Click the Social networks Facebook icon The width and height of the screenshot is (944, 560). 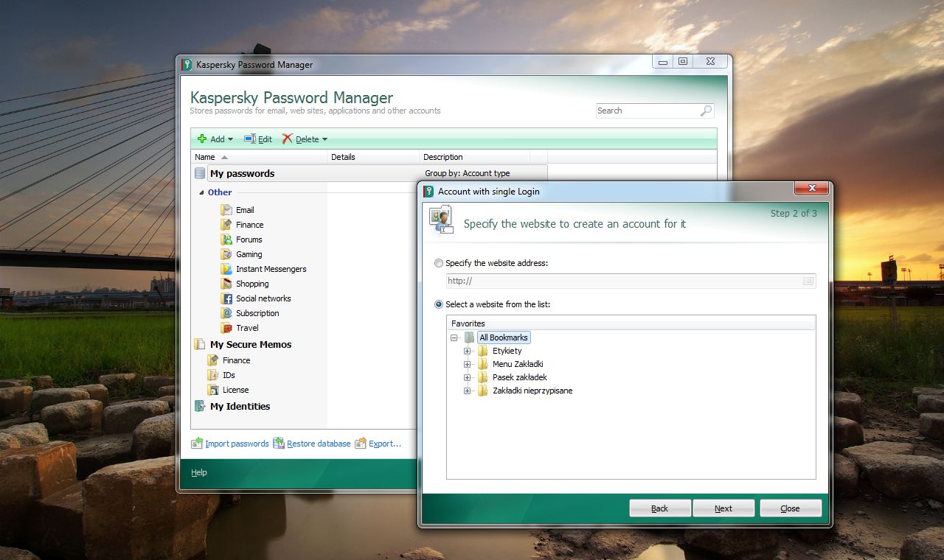click(226, 298)
